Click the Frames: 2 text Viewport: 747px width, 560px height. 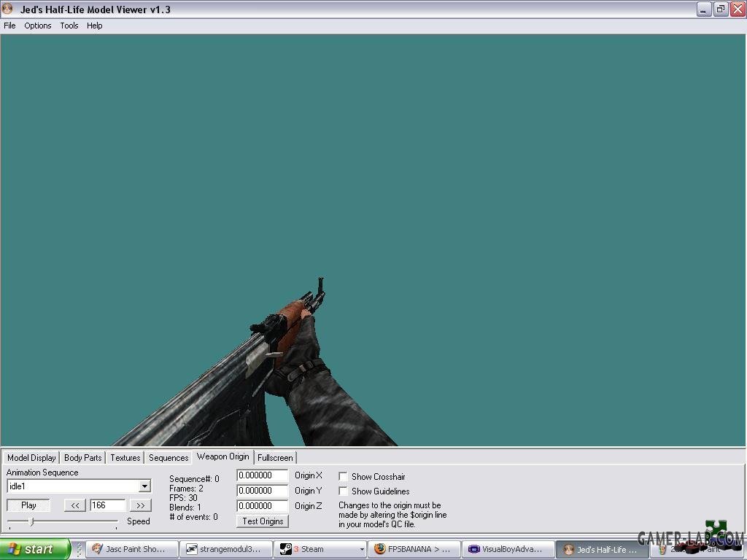pyautogui.click(x=186, y=489)
